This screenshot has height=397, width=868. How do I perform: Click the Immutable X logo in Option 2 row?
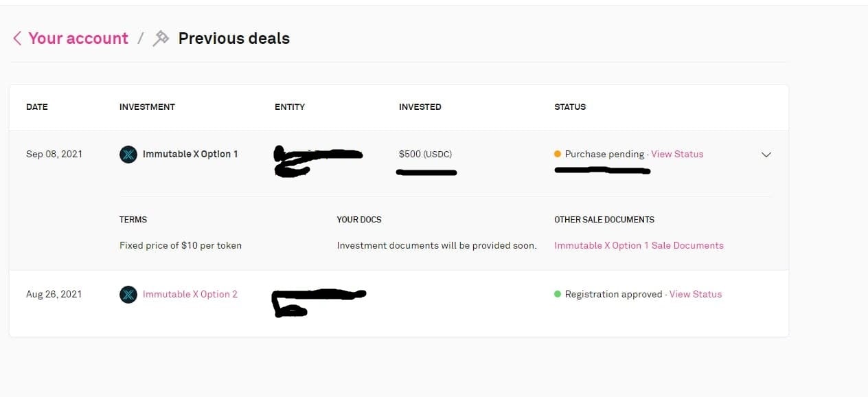pyautogui.click(x=128, y=295)
